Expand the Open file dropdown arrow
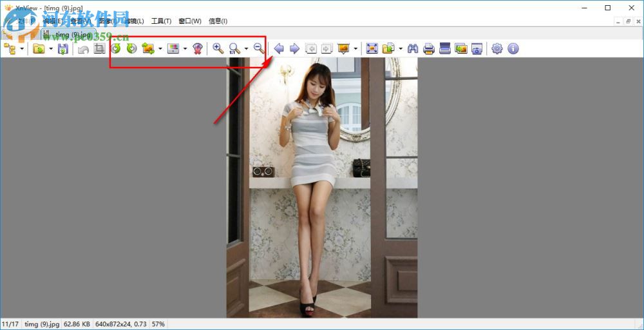 click(x=51, y=49)
